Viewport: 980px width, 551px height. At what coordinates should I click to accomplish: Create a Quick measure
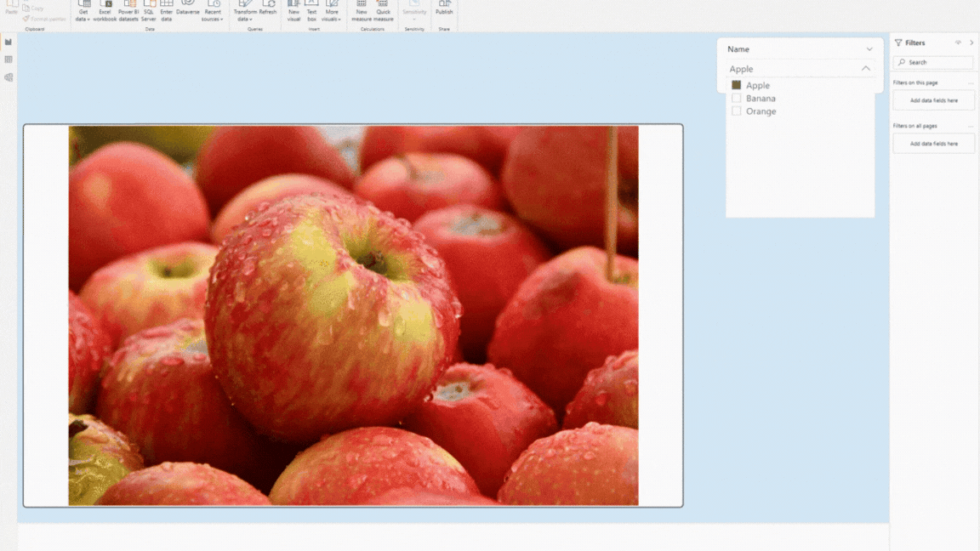(x=384, y=12)
